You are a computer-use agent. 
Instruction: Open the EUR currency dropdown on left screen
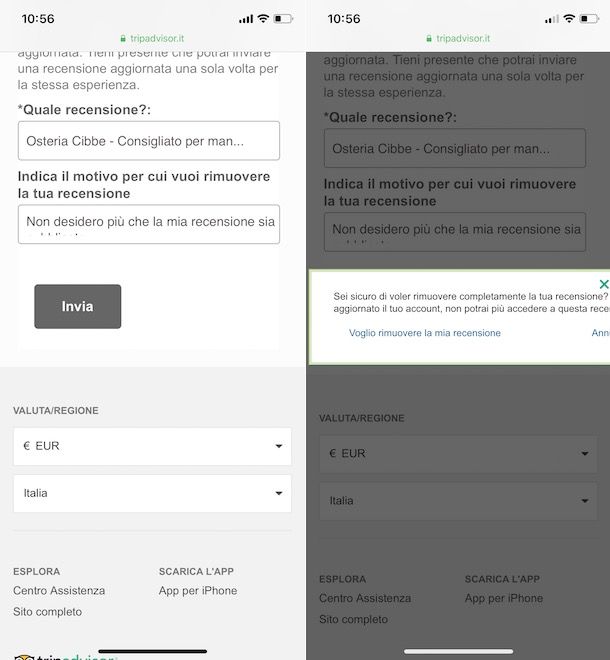point(152,446)
